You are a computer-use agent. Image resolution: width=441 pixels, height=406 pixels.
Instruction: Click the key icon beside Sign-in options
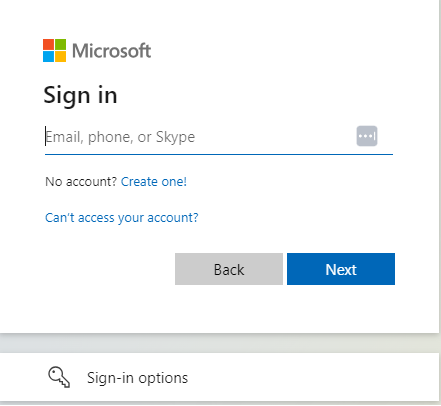point(59,377)
